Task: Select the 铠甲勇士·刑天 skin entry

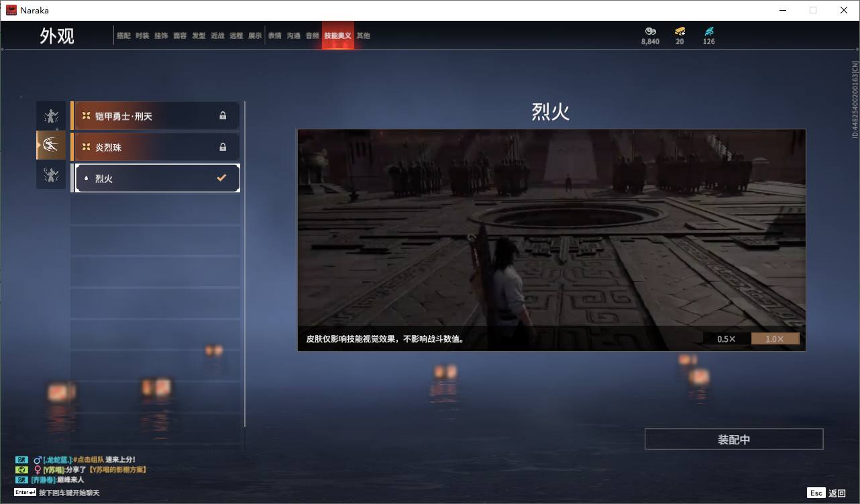Action: [x=156, y=115]
